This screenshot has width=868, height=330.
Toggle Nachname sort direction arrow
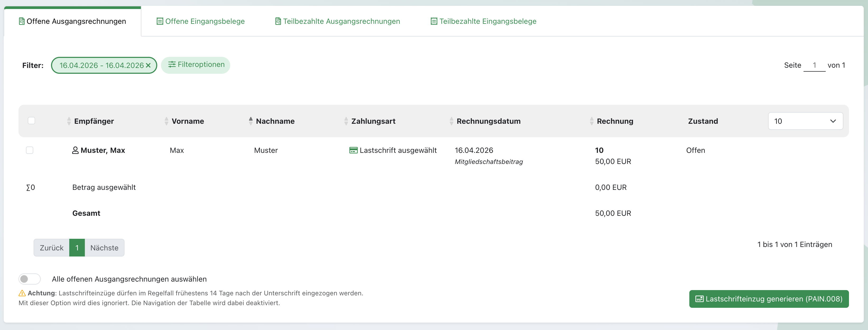coord(250,121)
